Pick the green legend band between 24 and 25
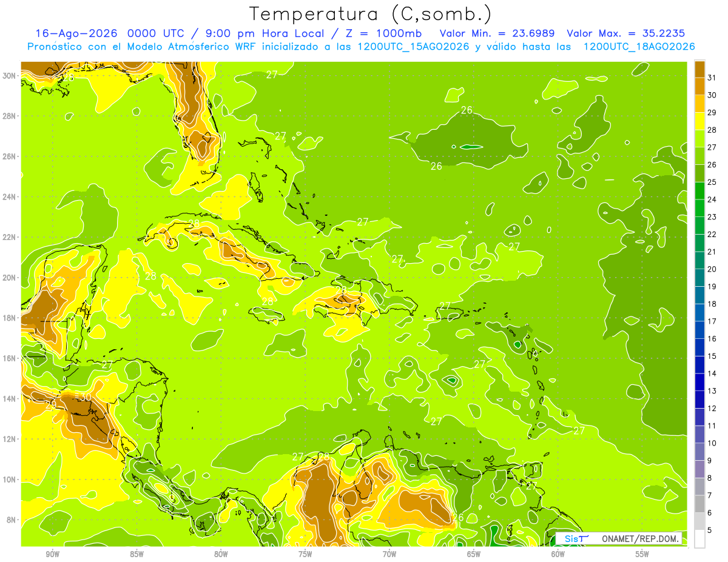 pos(700,191)
